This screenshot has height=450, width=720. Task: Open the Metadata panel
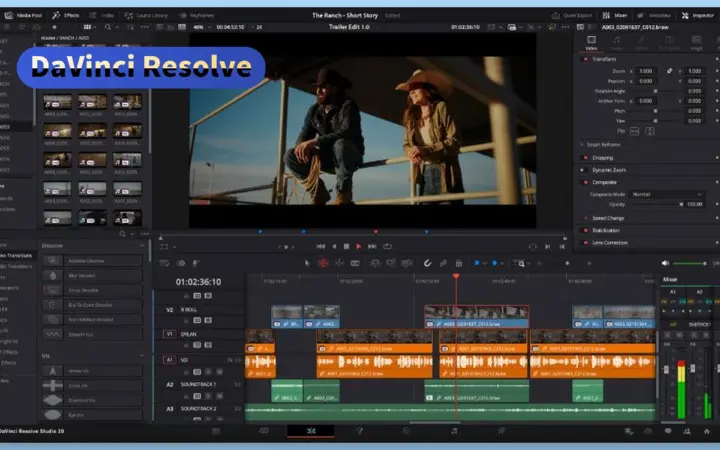pos(654,15)
